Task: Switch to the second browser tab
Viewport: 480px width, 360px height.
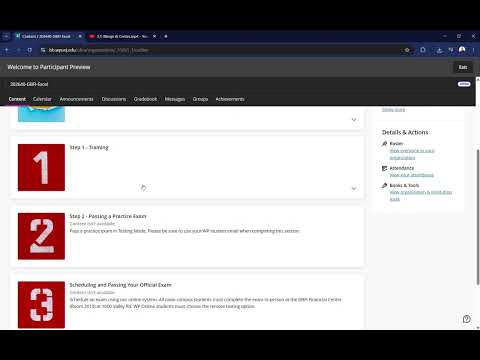Action: [x=123, y=36]
